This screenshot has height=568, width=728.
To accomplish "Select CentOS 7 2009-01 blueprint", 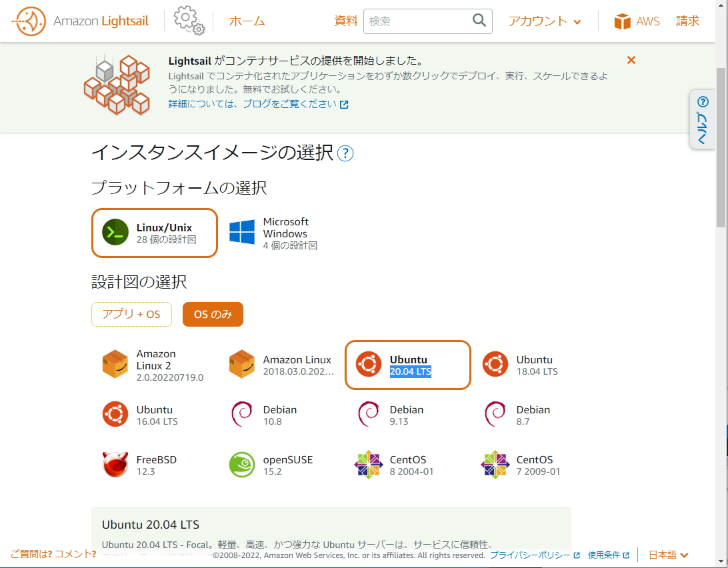I will (522, 465).
